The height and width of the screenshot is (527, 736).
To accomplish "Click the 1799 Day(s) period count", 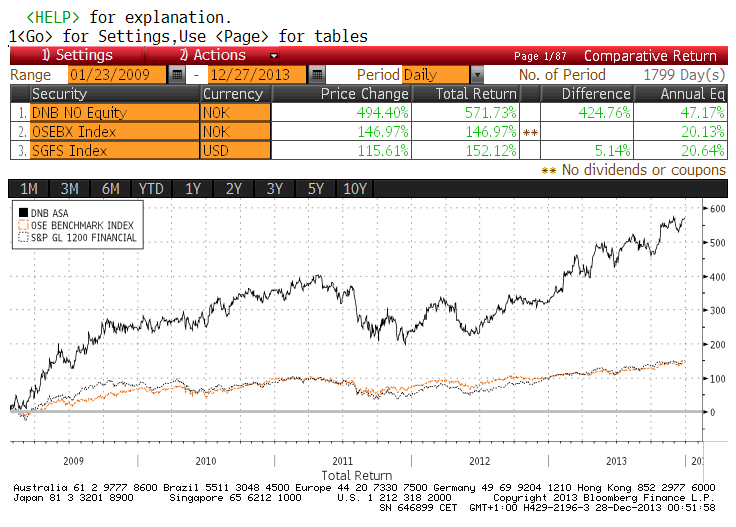I will point(684,75).
